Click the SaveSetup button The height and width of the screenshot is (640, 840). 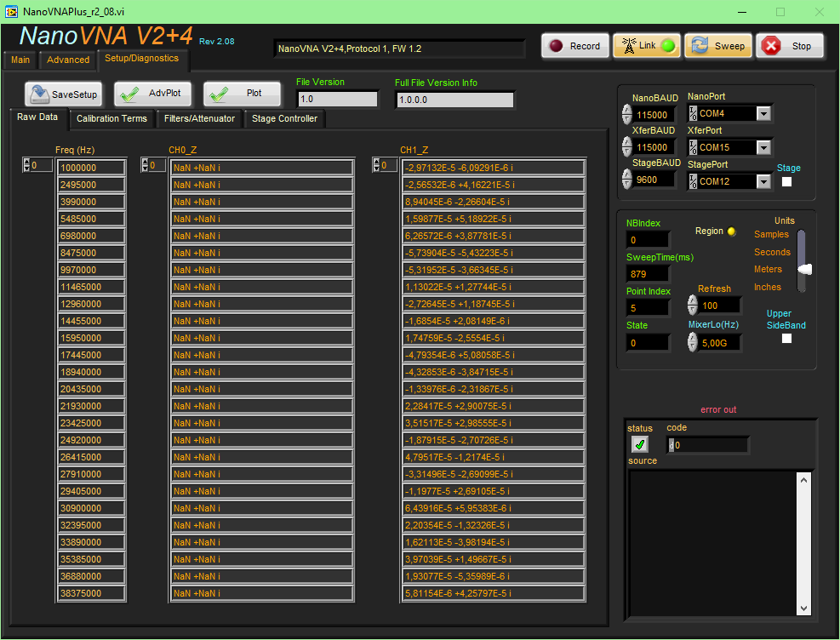pos(63,94)
